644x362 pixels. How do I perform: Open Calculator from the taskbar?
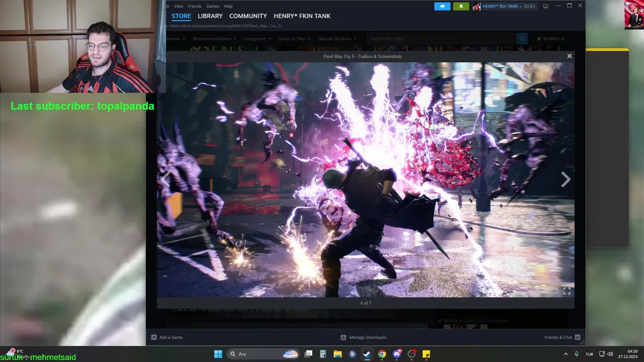[x=323, y=354]
